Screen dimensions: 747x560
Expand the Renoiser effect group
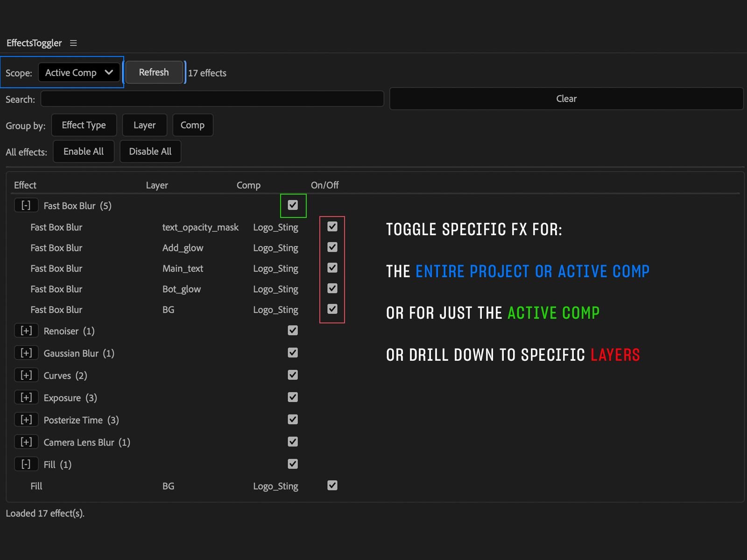coord(26,331)
